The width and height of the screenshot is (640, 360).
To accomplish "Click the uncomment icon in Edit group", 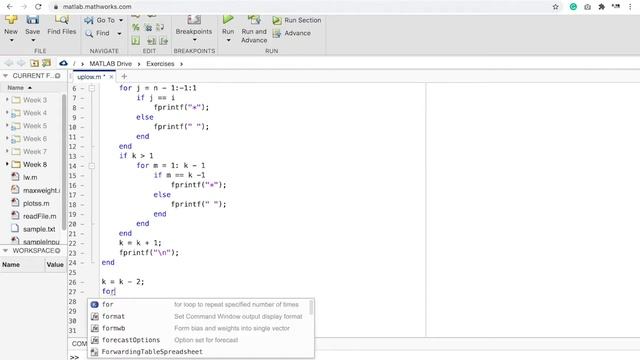I will [x=149, y=27].
